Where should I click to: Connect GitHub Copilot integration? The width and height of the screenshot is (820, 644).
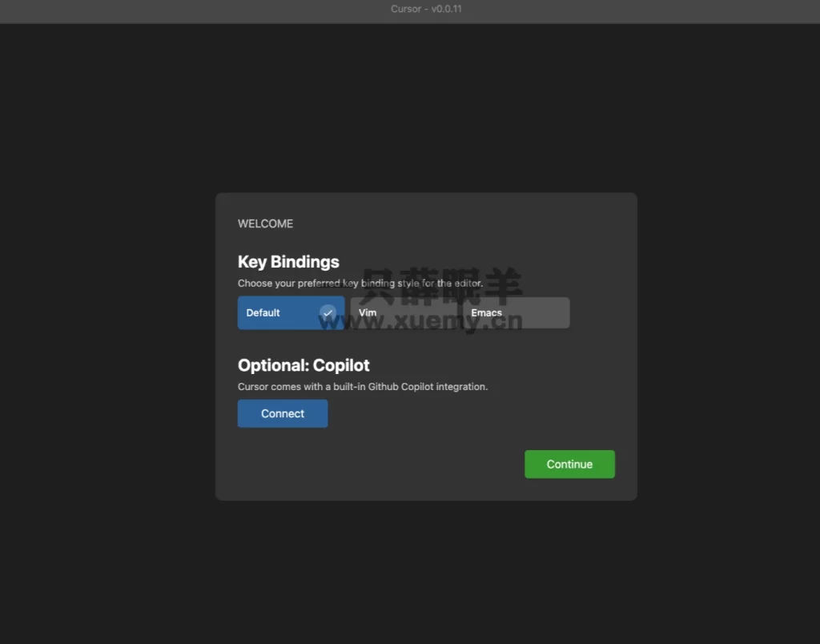click(x=283, y=413)
